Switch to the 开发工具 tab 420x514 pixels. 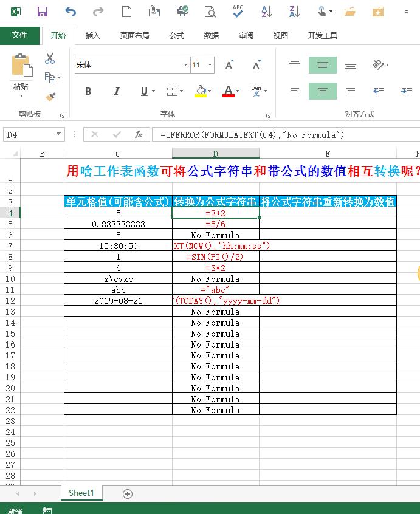[x=323, y=35]
